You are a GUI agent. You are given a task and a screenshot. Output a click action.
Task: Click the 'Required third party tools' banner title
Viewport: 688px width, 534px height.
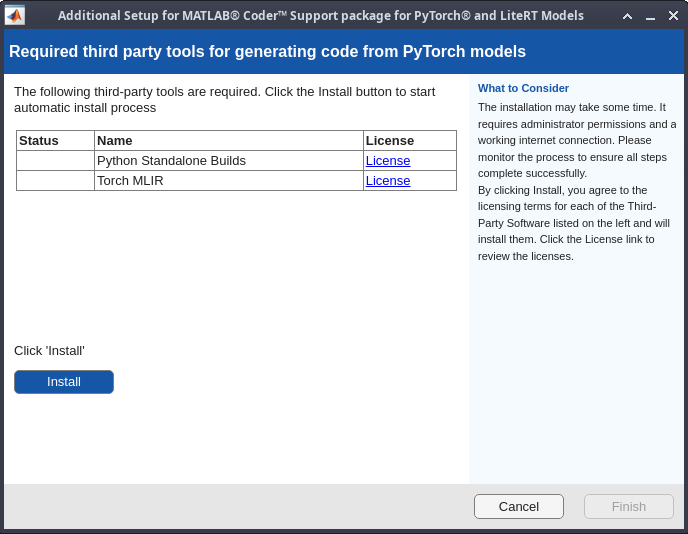click(x=267, y=51)
